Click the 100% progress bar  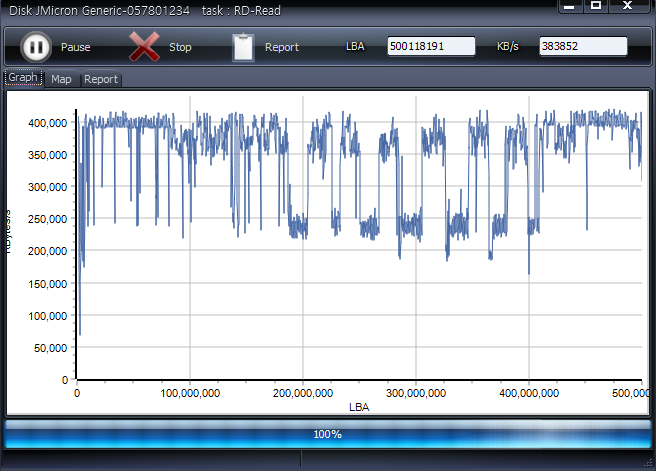328,434
